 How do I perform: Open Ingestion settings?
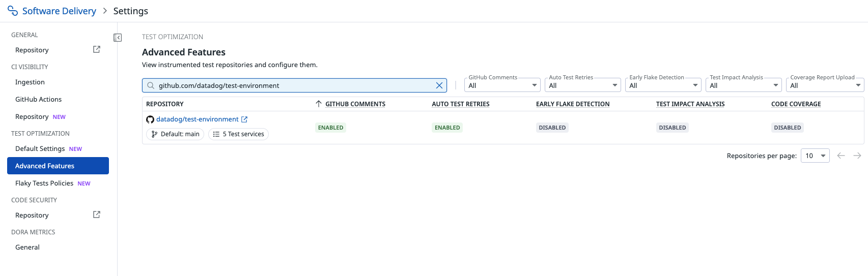[30, 82]
